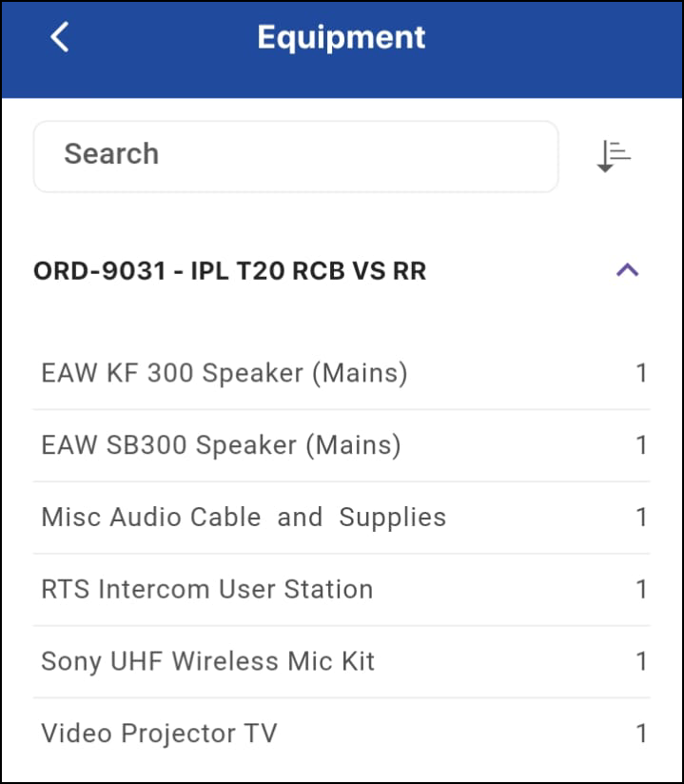The width and height of the screenshot is (684, 784).
Task: Click quantity value of EAW KF 300 Speaker
Action: pyautogui.click(x=642, y=373)
